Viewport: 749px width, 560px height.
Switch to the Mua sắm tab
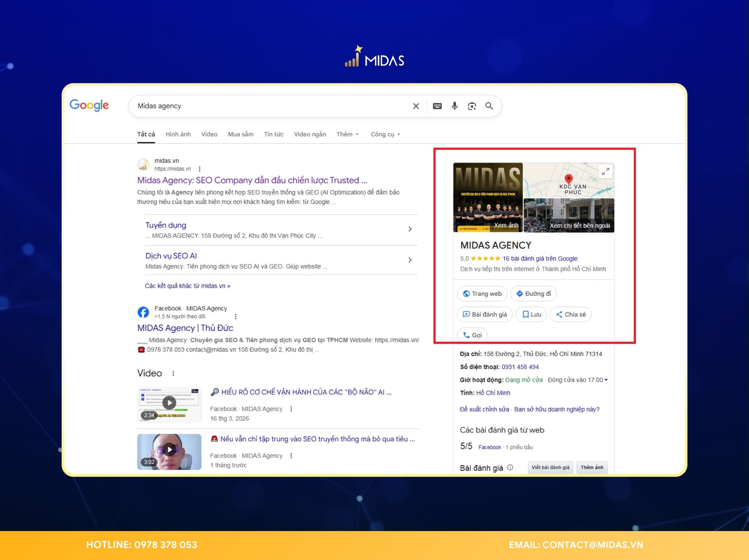pos(240,134)
